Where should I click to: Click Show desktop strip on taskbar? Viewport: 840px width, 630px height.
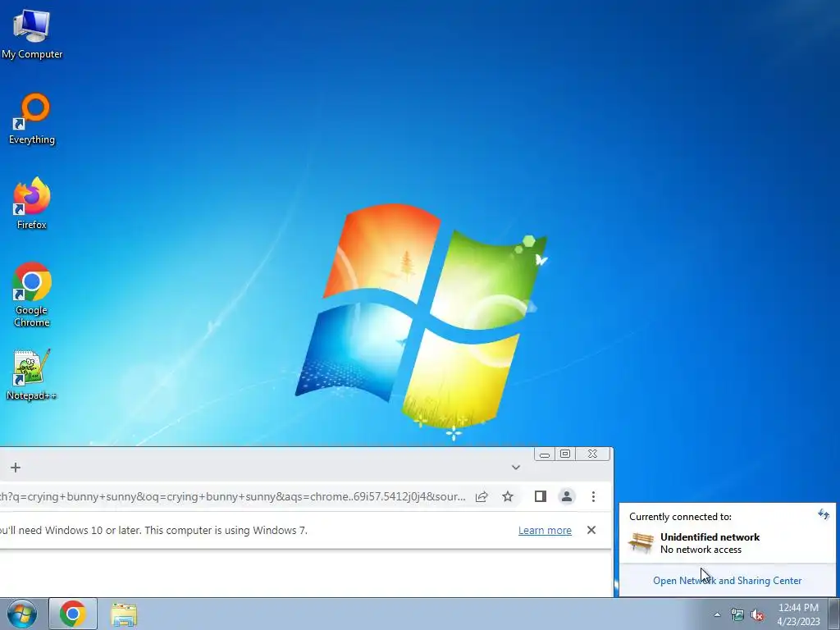pos(834,614)
